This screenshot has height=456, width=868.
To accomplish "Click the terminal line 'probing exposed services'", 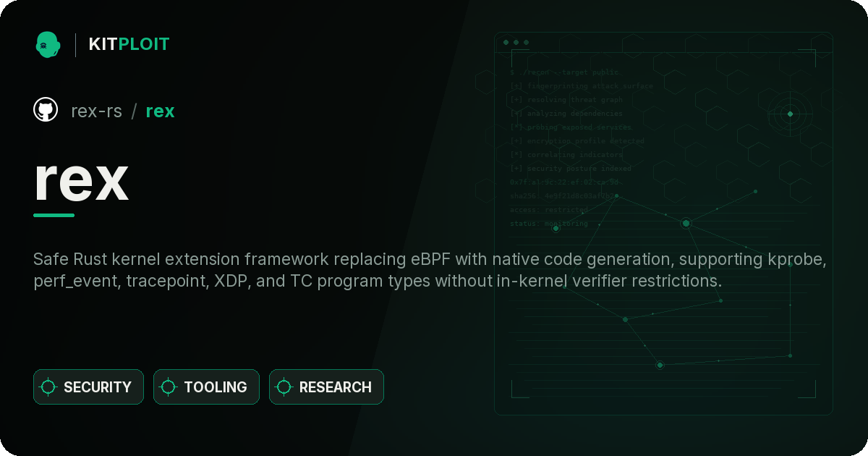I will click(571, 127).
